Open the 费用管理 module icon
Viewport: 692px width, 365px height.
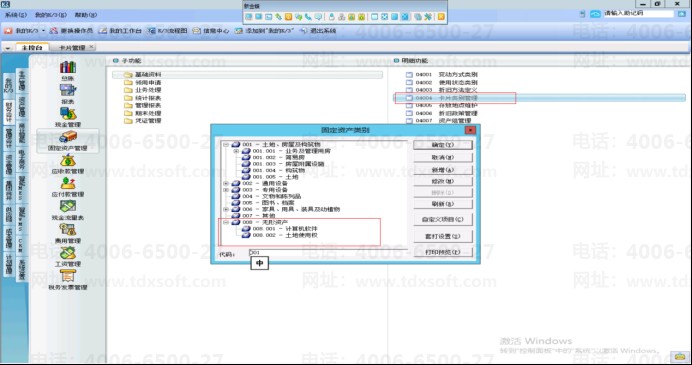[68, 229]
